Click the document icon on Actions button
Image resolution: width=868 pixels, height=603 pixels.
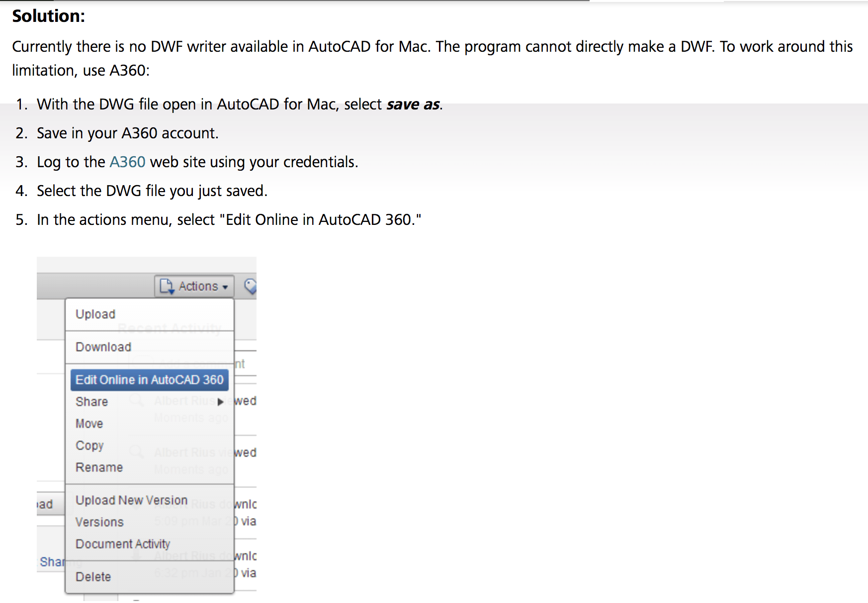(167, 286)
